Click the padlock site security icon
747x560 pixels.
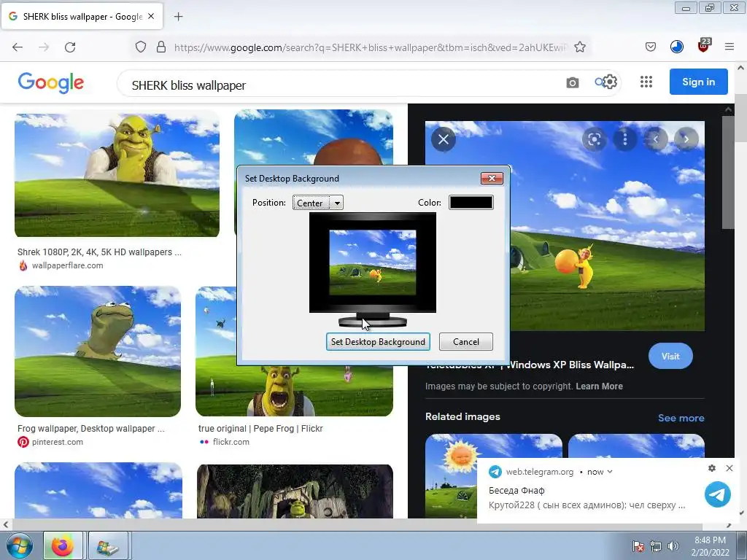coord(161,47)
